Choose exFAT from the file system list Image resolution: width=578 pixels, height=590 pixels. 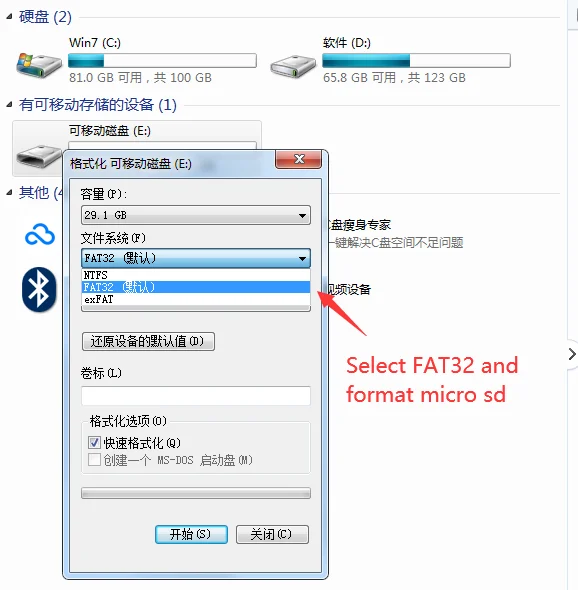point(196,299)
